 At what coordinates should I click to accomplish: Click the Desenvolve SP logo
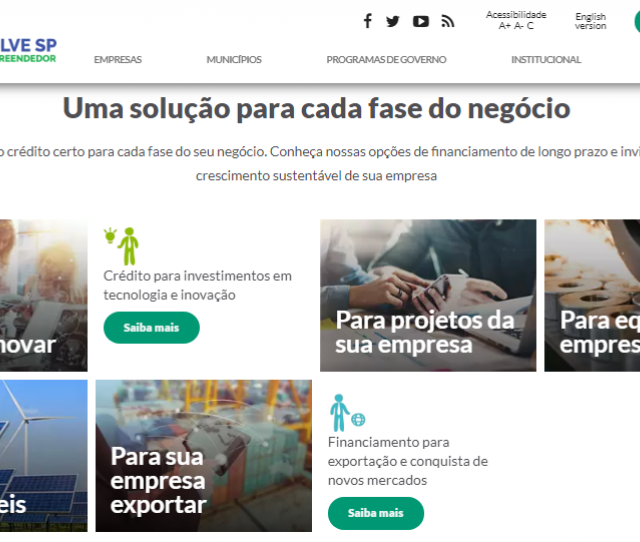click(x=28, y=50)
